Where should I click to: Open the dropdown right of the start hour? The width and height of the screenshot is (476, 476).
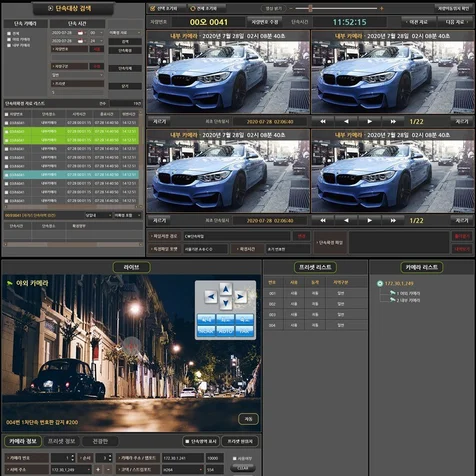point(125,33)
